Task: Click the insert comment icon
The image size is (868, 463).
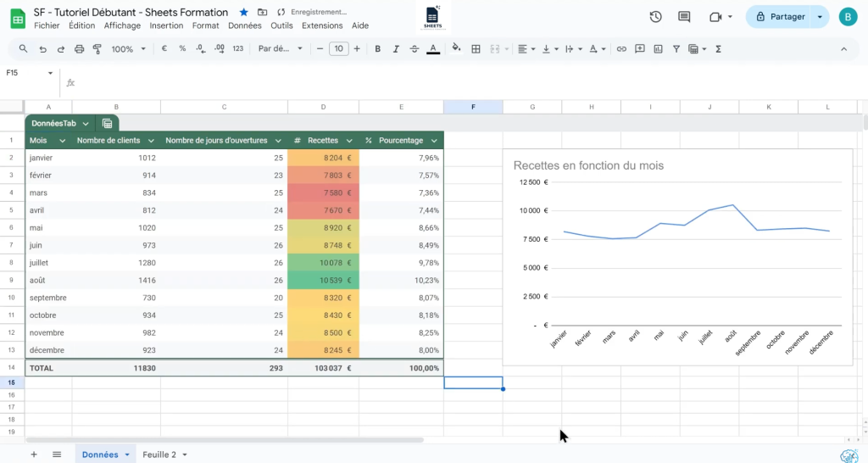Action: (639, 48)
